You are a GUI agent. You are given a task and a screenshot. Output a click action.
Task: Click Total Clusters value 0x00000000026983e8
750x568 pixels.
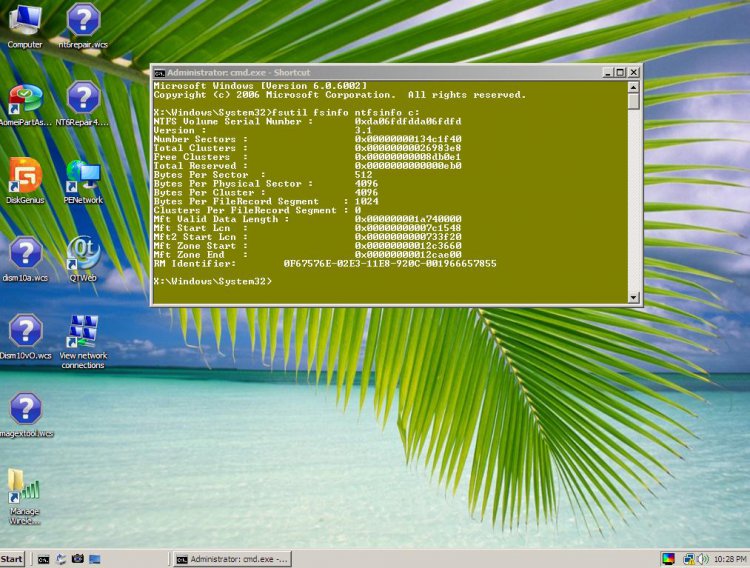click(x=408, y=148)
